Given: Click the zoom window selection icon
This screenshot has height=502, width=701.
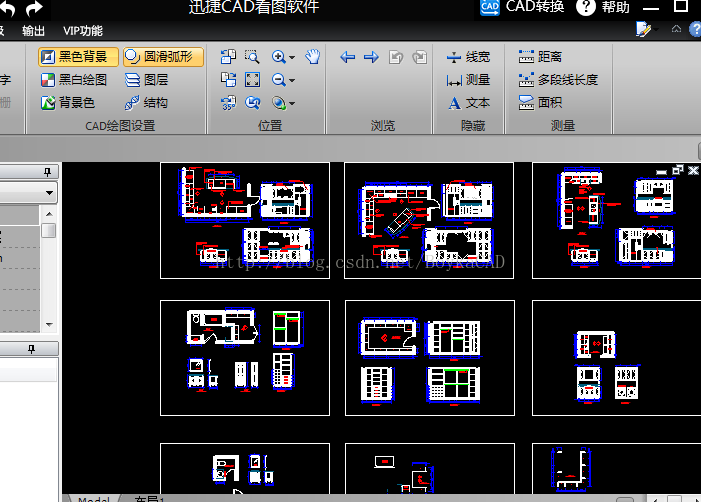Looking at the screenshot, I should coord(252,57).
